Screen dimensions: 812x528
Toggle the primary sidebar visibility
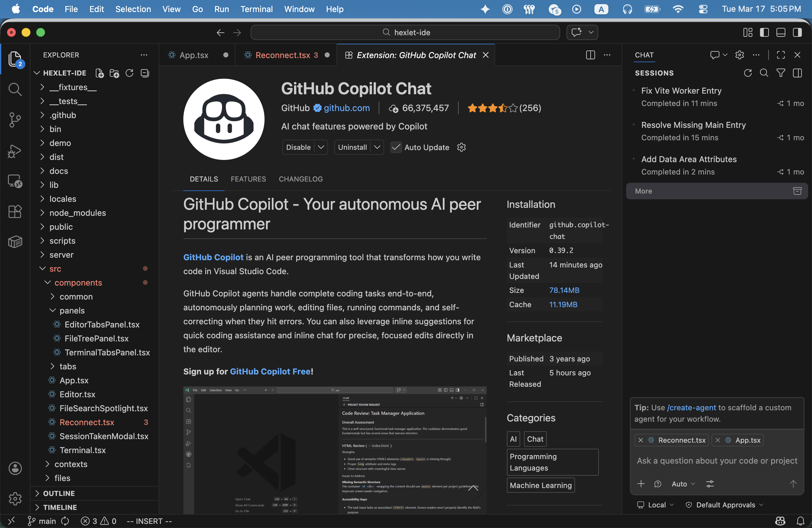(x=764, y=32)
